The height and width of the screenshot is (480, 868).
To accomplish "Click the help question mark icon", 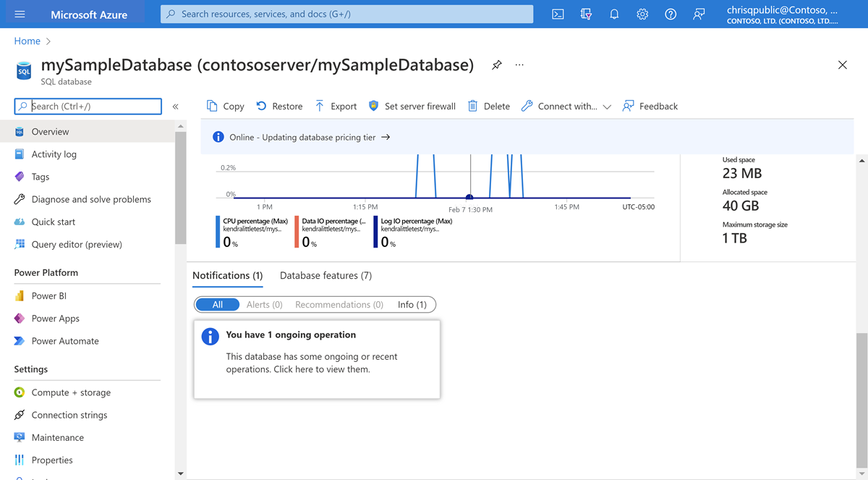I will (671, 14).
